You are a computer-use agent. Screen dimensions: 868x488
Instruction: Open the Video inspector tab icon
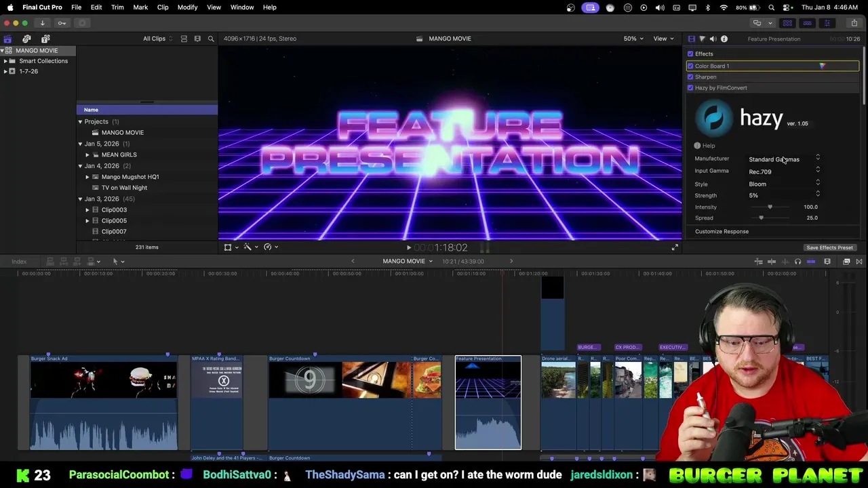pos(691,39)
